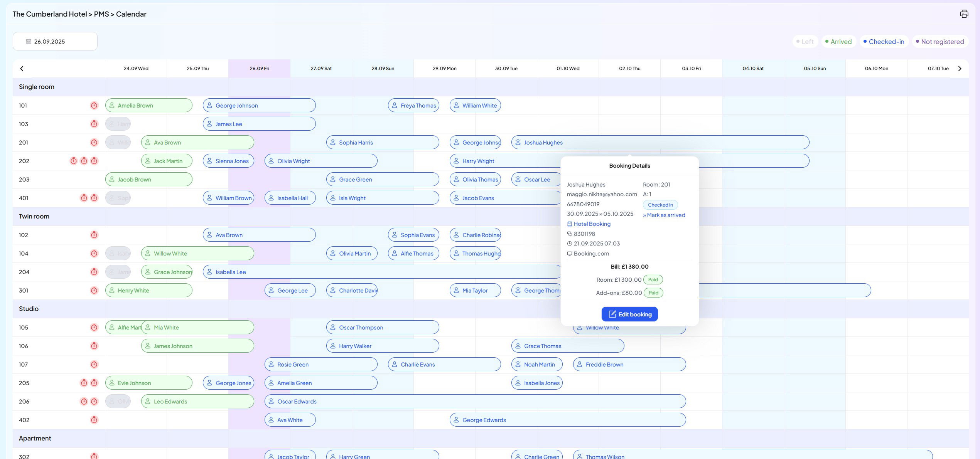Click the timer icon for room 203's neighbor 201
Viewport: 980px width, 459px height.
[x=94, y=142]
